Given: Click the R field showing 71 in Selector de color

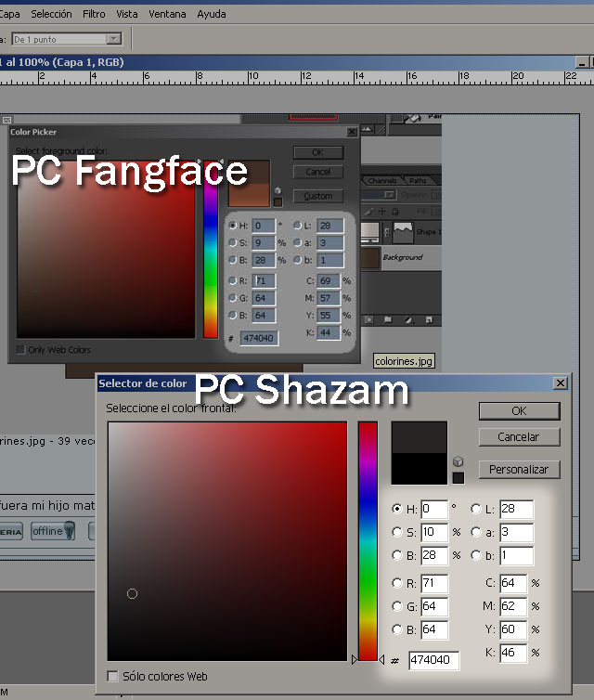Looking at the screenshot, I should tap(434, 583).
